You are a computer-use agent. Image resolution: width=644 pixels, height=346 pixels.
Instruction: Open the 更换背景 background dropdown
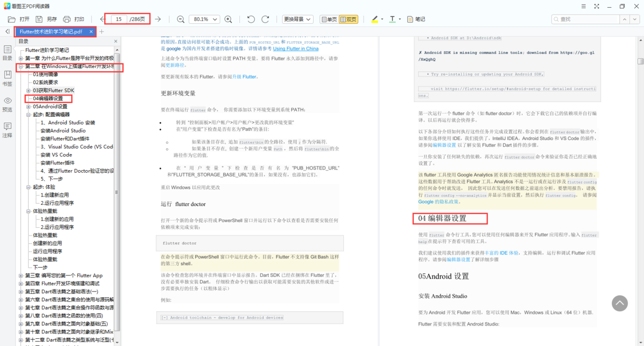[298, 19]
